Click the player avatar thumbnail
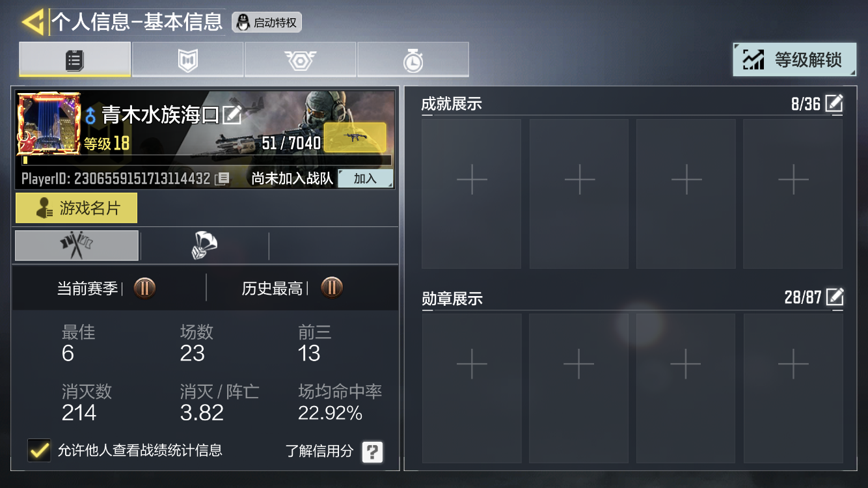868x488 pixels. (49, 124)
